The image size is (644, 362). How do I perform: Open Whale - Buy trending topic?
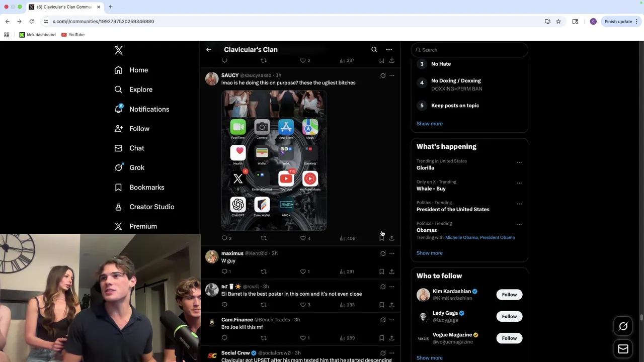[431, 189]
